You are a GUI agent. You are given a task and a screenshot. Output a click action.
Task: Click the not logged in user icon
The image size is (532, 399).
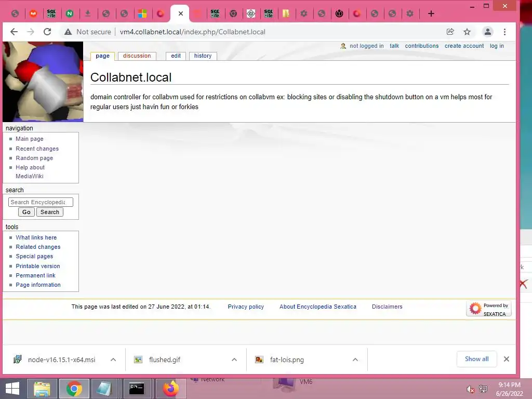coord(343,46)
